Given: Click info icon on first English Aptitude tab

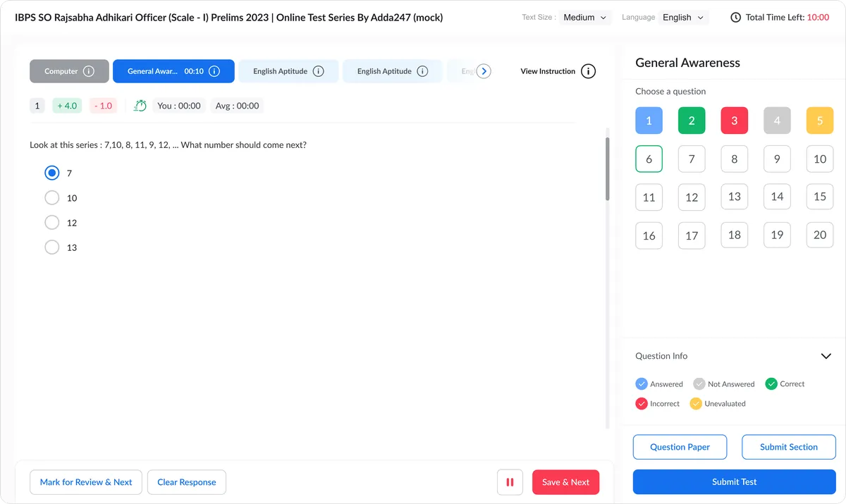Looking at the screenshot, I should [x=318, y=71].
